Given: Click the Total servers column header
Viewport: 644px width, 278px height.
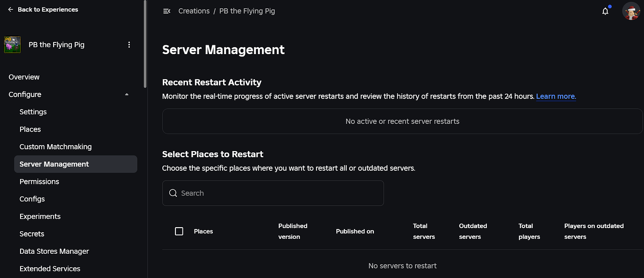Looking at the screenshot, I should pos(424,231).
